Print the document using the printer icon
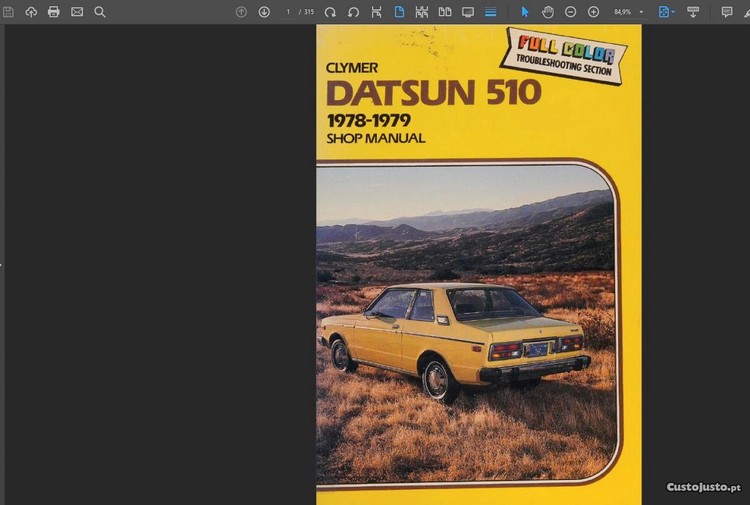The width and height of the screenshot is (750, 505). 54,12
